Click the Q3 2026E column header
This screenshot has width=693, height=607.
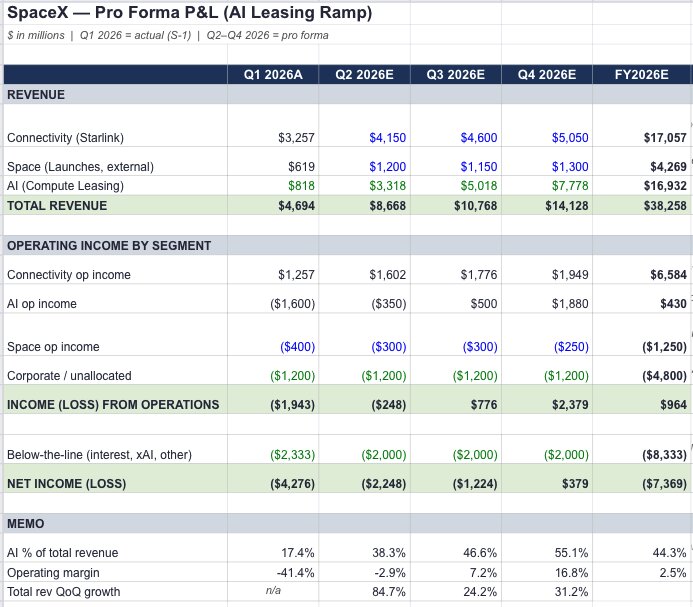pos(456,74)
